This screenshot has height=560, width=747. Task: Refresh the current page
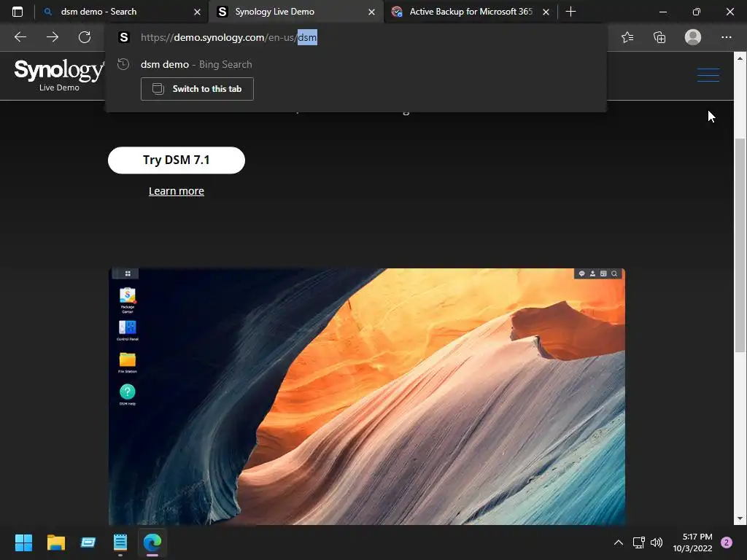click(85, 37)
